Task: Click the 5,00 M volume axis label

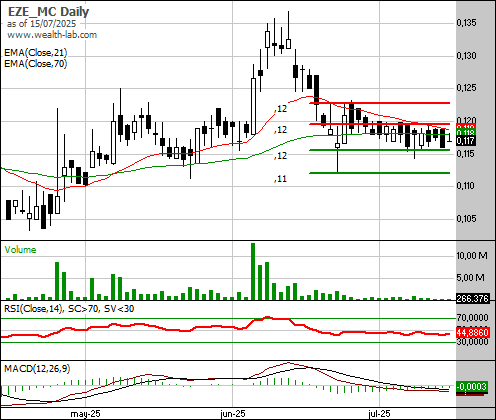Action: (x=470, y=277)
